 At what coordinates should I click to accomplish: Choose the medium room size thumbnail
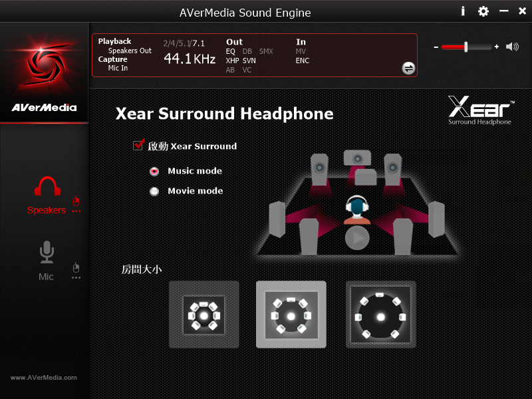click(x=291, y=315)
